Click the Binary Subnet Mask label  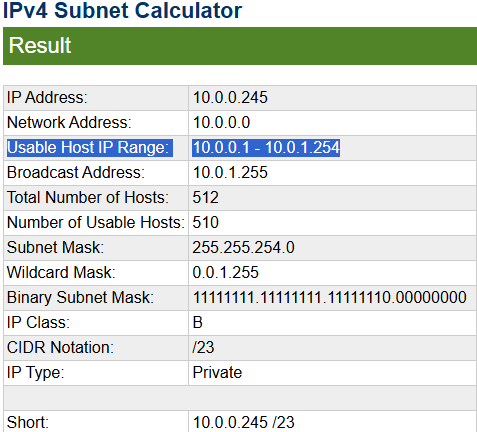click(80, 298)
